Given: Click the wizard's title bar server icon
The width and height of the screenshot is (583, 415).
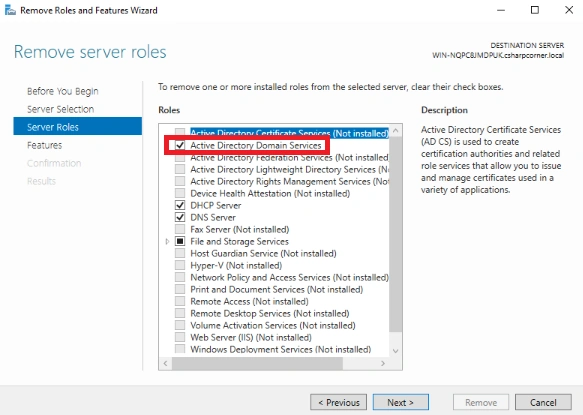Looking at the screenshot, I should (x=10, y=10).
